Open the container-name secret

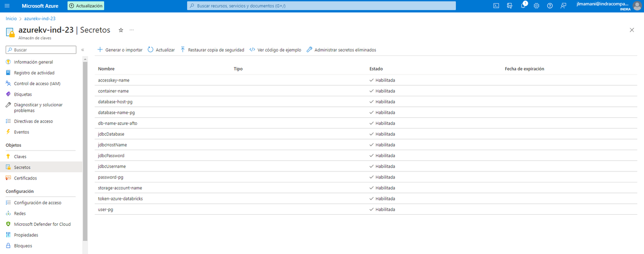(x=113, y=91)
